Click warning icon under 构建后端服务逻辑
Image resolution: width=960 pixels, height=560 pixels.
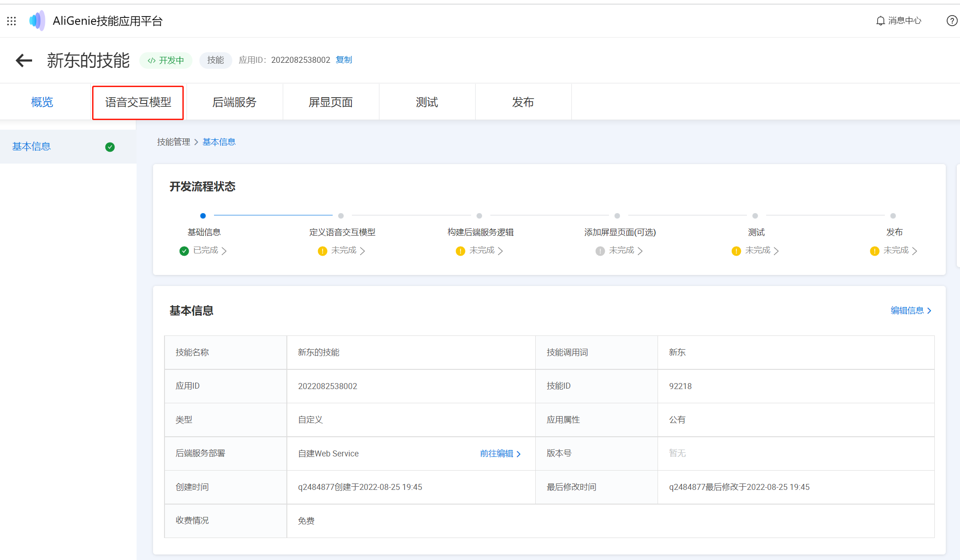point(461,251)
